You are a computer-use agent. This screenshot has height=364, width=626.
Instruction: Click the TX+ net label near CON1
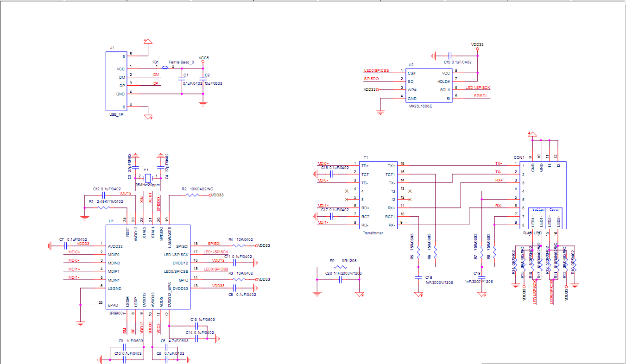coord(499,163)
